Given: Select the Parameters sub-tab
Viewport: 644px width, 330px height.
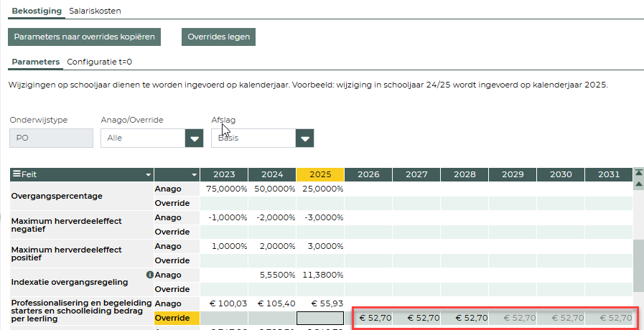Looking at the screenshot, I should pyautogui.click(x=35, y=62).
